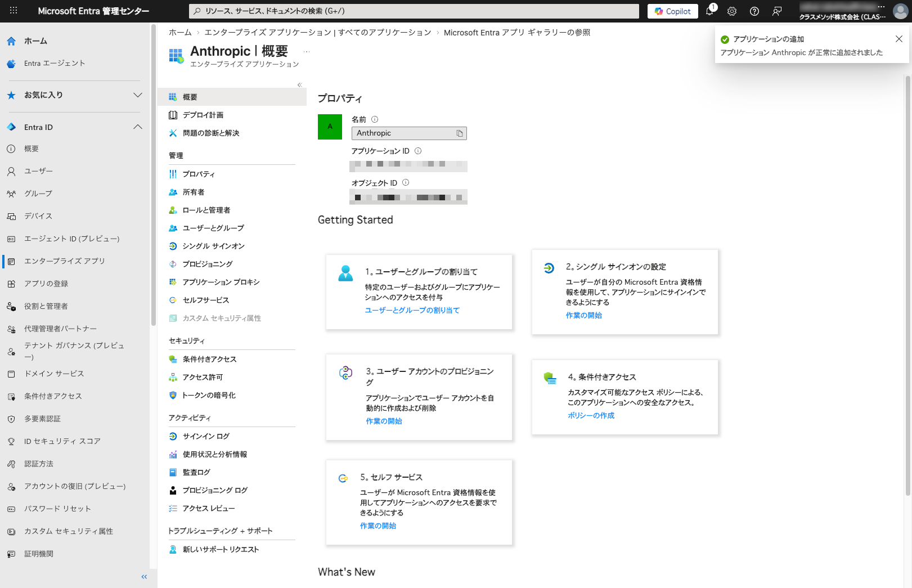Click the portal menu grid icon
Viewport: 912px width, 588px height.
click(14, 11)
